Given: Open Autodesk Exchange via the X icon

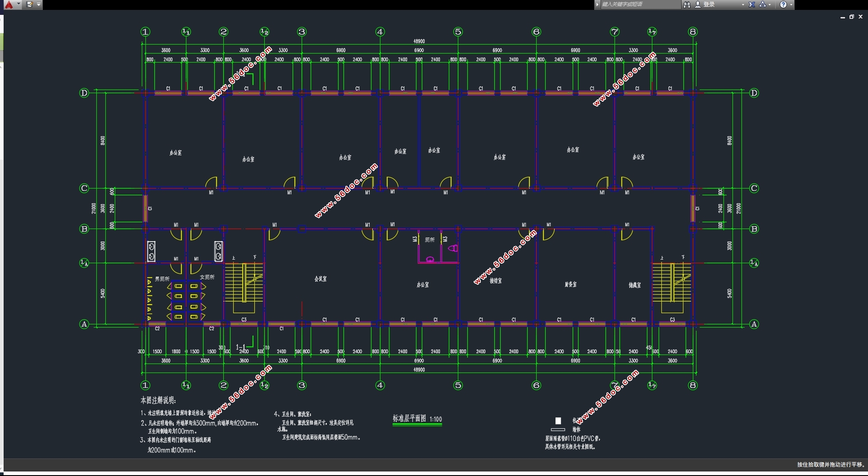Looking at the screenshot, I should [752, 4].
